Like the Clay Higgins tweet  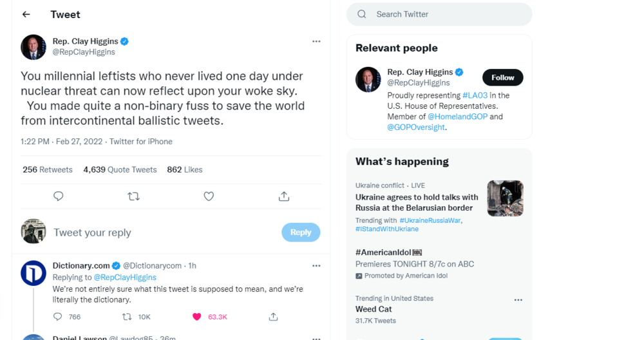209,196
